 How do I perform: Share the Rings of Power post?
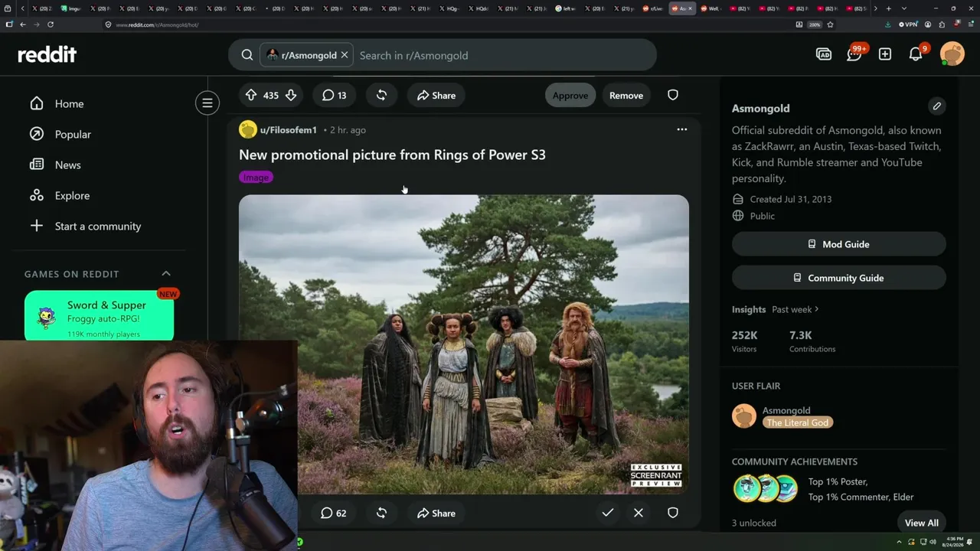click(x=436, y=513)
